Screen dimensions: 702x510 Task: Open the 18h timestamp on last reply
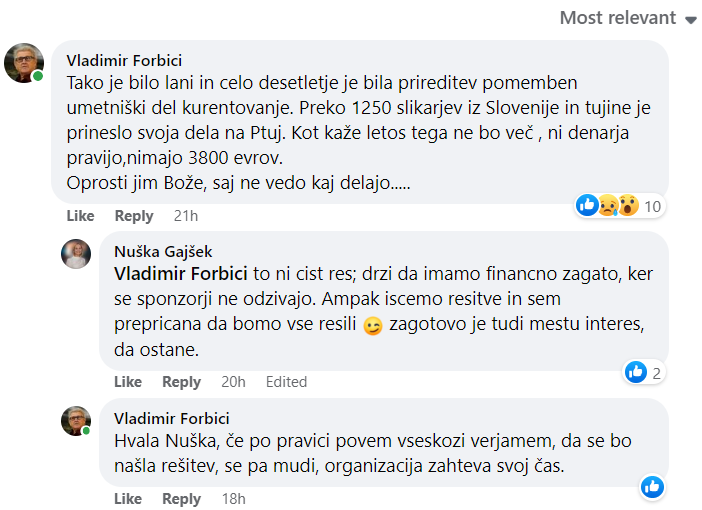[x=233, y=499]
